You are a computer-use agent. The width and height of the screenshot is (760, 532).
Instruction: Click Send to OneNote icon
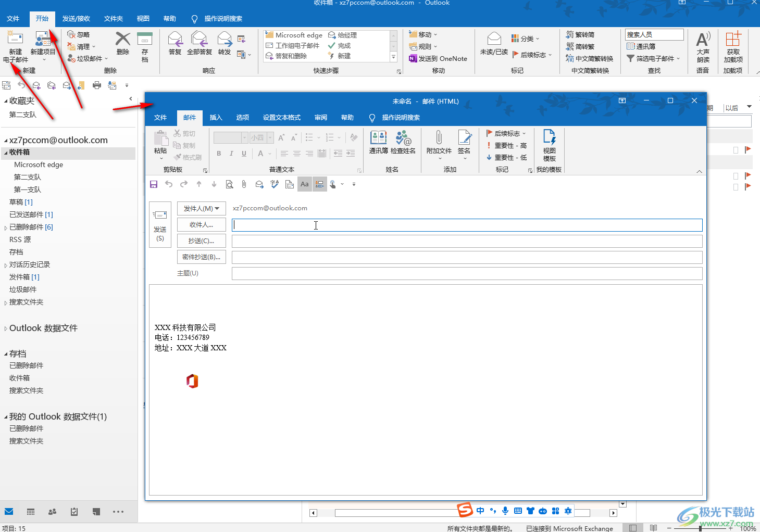click(413, 58)
